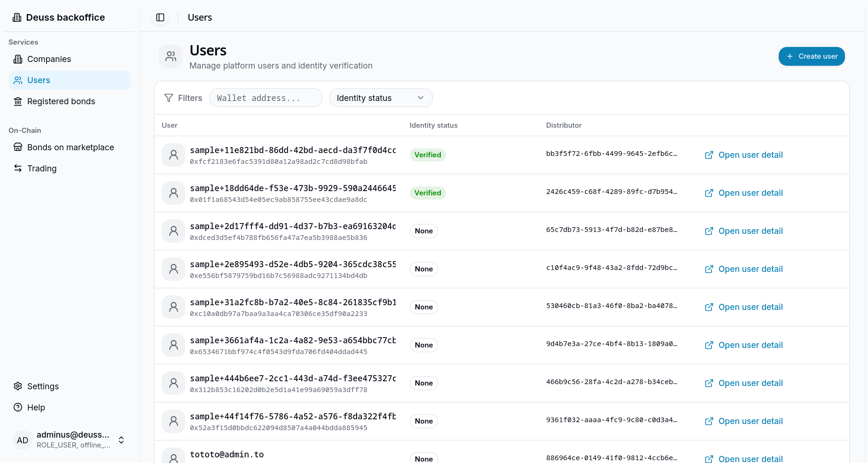
Task: Open user detail for sample+11e821bd
Action: [x=744, y=155]
